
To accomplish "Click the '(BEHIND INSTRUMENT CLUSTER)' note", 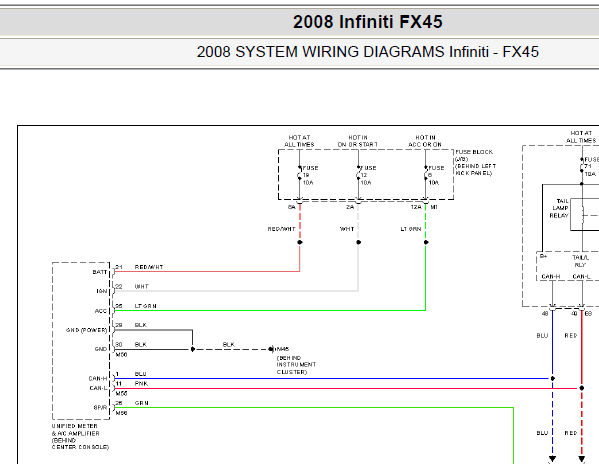I will click(x=296, y=365).
